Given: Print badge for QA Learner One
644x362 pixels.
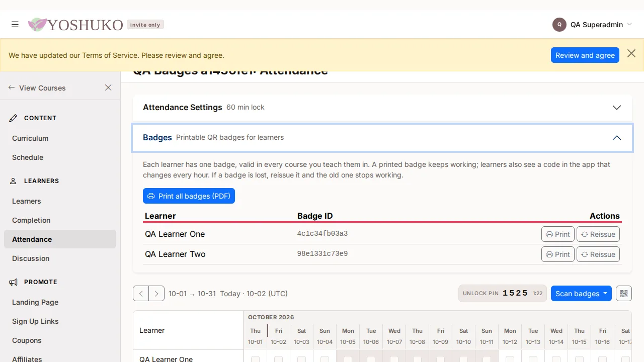Looking at the screenshot, I should pos(558,234).
